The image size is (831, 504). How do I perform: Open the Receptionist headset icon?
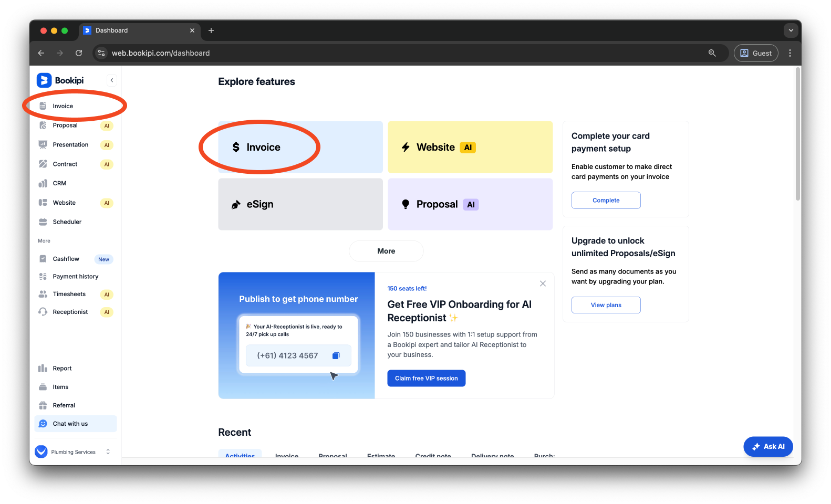43,312
